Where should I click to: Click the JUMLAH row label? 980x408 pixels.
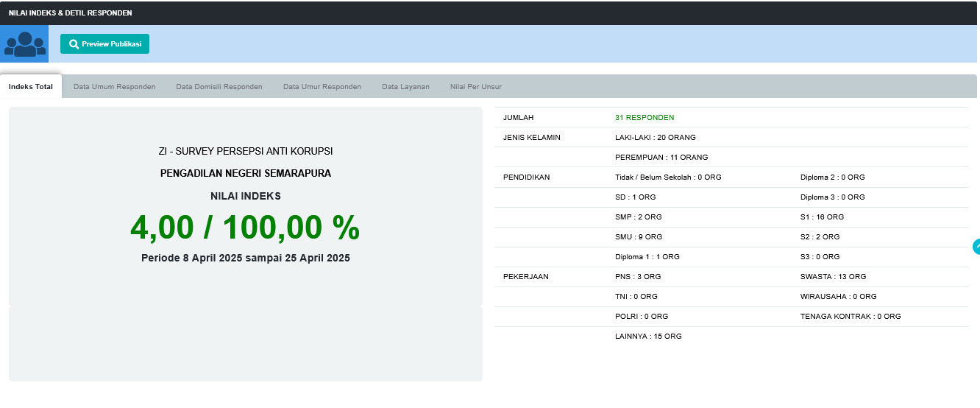tap(519, 118)
